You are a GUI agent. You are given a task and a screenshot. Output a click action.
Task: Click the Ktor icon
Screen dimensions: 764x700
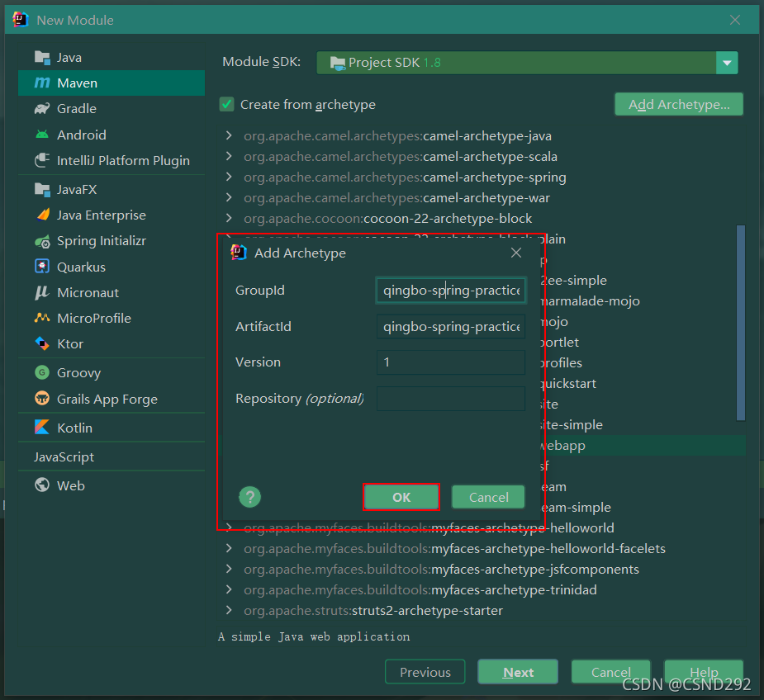[42, 343]
